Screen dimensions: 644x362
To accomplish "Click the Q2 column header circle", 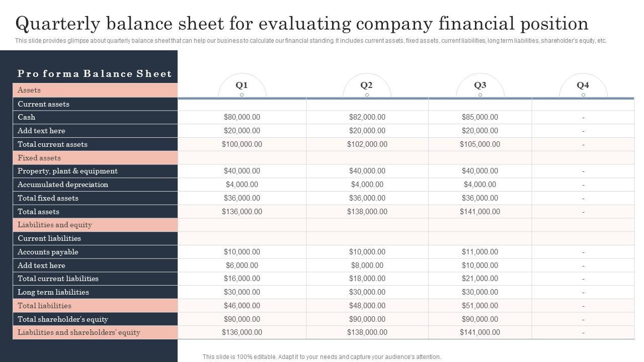I will (367, 85).
